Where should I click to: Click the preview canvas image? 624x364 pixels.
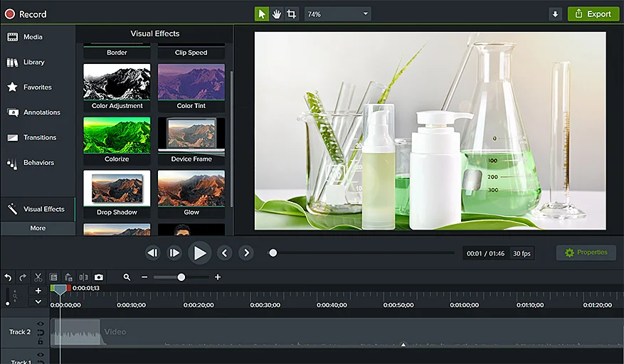point(430,131)
